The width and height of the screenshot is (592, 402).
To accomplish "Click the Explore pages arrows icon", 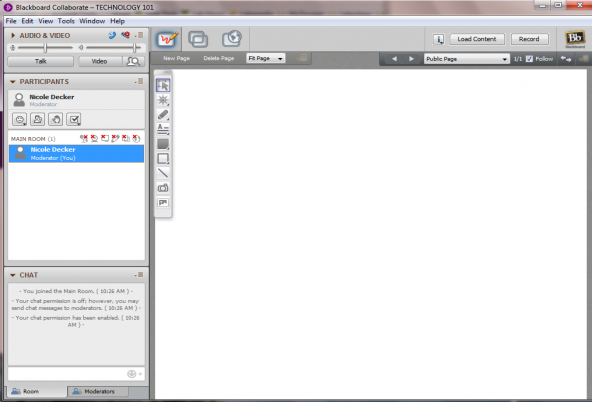I will [566, 59].
